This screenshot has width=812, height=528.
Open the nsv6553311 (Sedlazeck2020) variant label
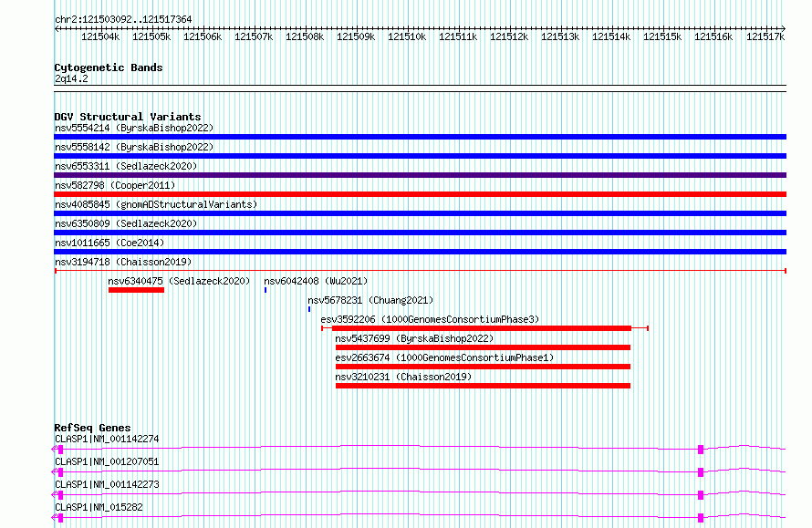pos(126,166)
